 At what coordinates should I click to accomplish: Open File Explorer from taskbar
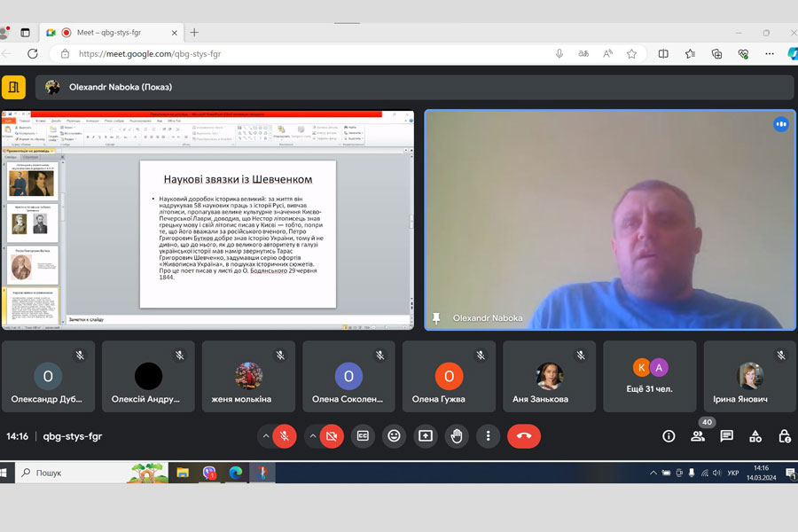pyautogui.click(x=183, y=473)
